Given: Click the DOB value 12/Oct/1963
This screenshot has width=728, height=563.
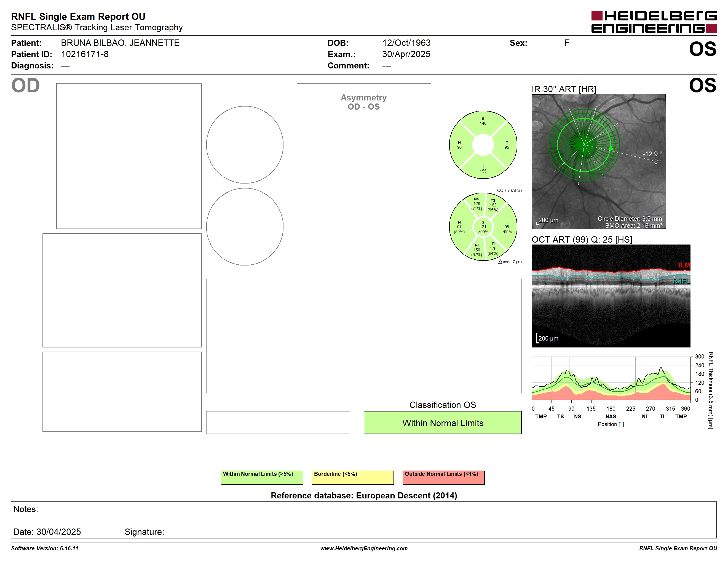Looking at the screenshot, I should [x=406, y=43].
